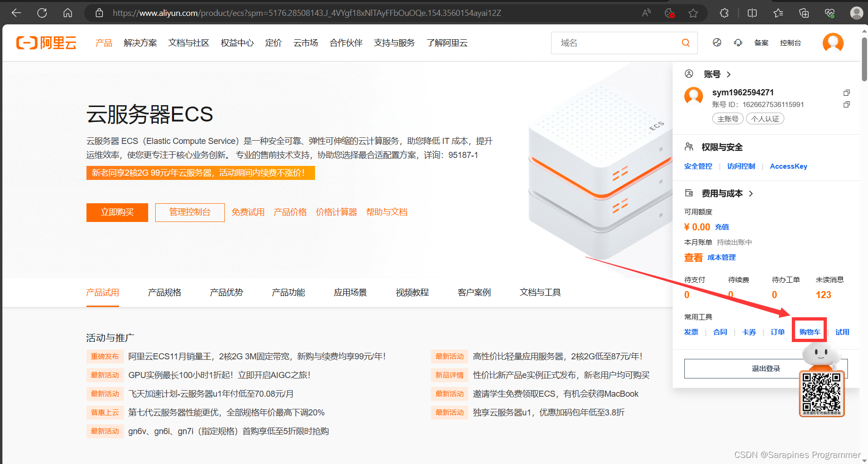Viewport: 868px width, 464px height.
Task: Copy the username using the copy icon
Action: [846, 93]
